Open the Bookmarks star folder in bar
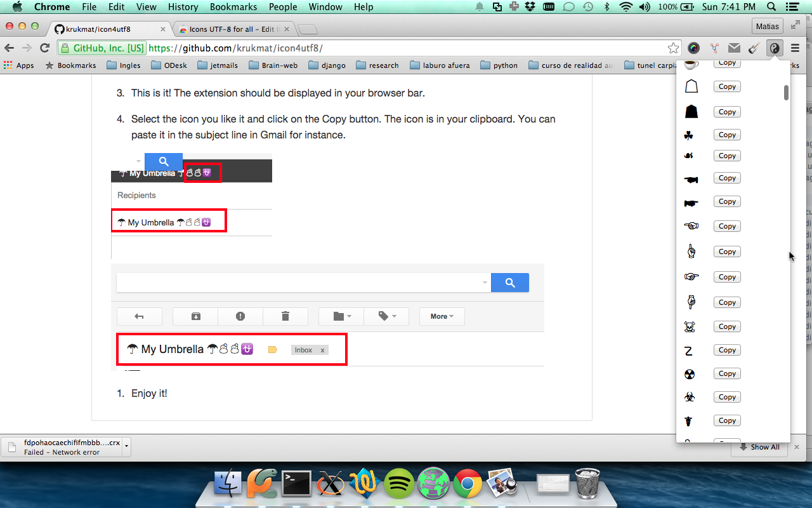 point(71,65)
